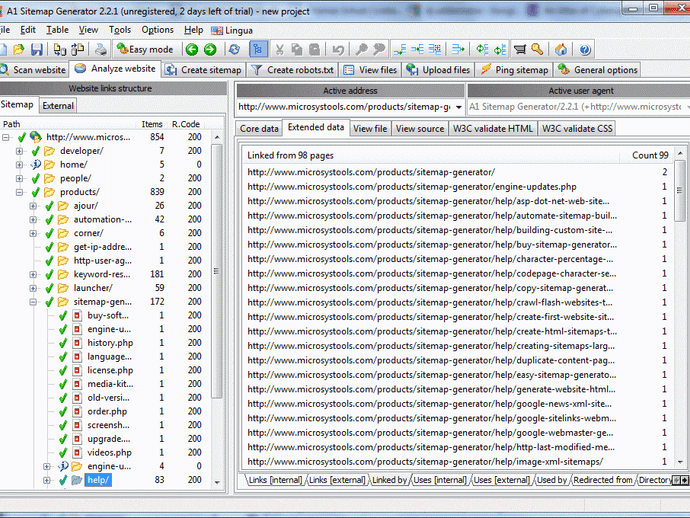The width and height of the screenshot is (690, 518).
Task: Toggle the highlighted tree view icon
Action: (258, 49)
